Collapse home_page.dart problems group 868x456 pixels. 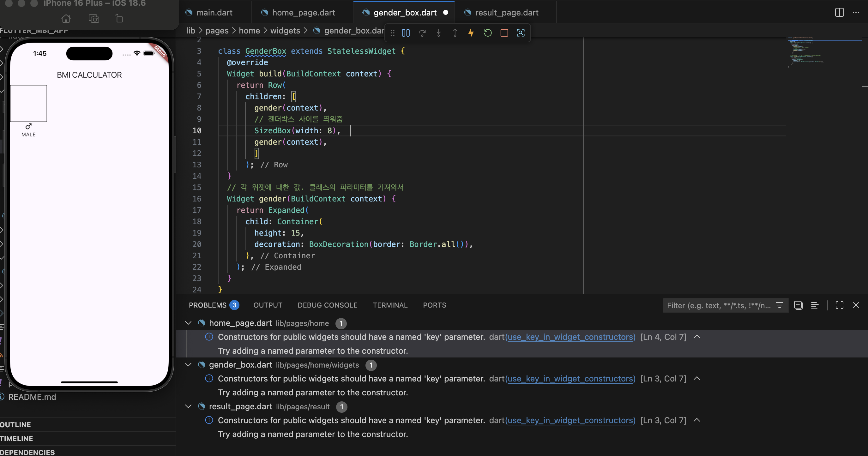click(188, 323)
